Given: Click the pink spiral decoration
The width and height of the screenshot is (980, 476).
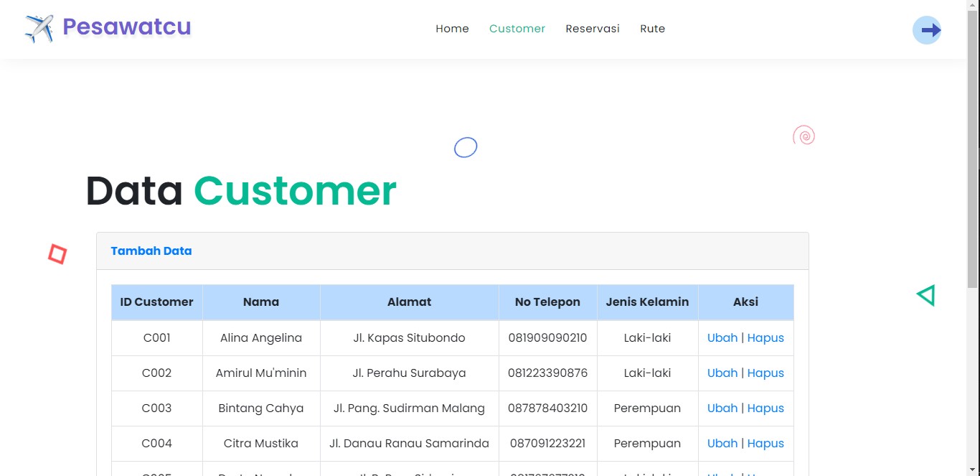Looking at the screenshot, I should (x=804, y=135).
